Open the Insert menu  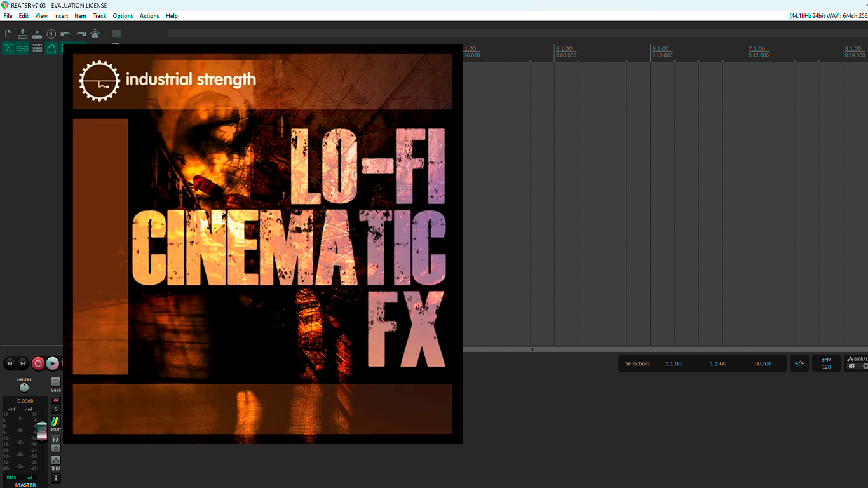click(x=61, y=16)
